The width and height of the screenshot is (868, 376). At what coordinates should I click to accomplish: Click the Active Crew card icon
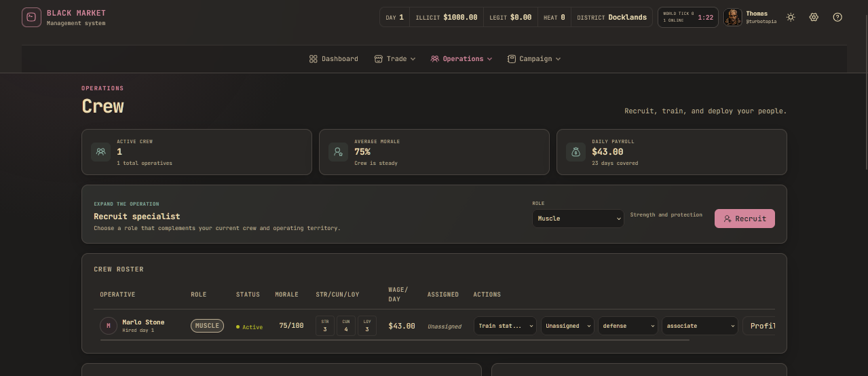(x=100, y=152)
